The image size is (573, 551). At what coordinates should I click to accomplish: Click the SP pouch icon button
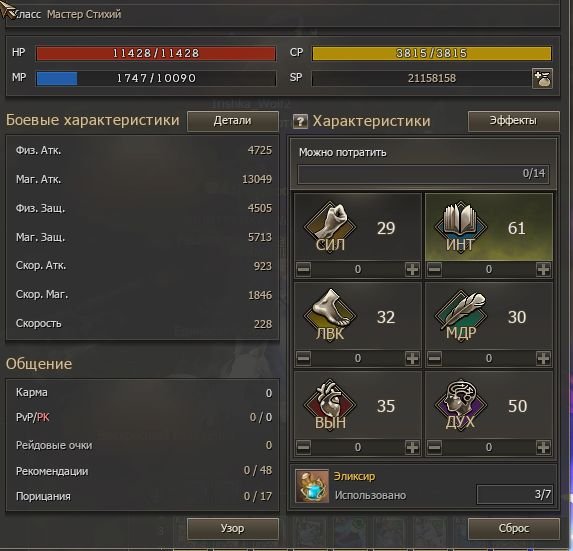(x=542, y=79)
